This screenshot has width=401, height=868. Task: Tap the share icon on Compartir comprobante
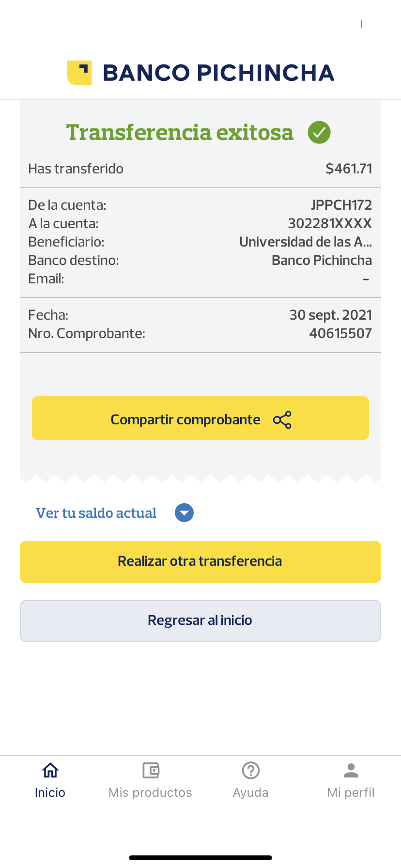282,420
